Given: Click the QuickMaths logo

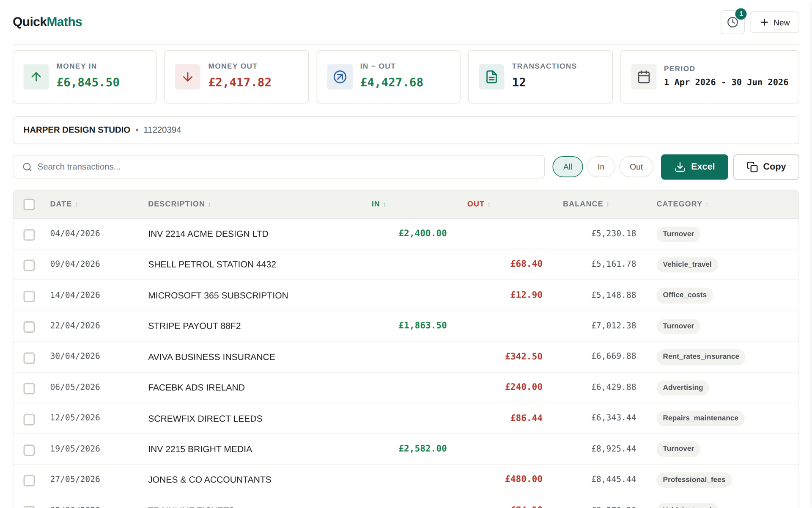Looking at the screenshot, I should (x=47, y=22).
